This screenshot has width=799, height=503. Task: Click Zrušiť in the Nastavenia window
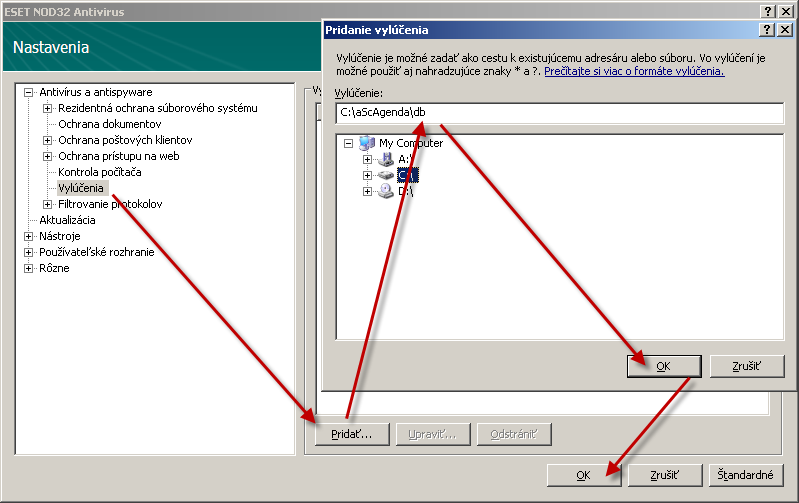(664, 475)
